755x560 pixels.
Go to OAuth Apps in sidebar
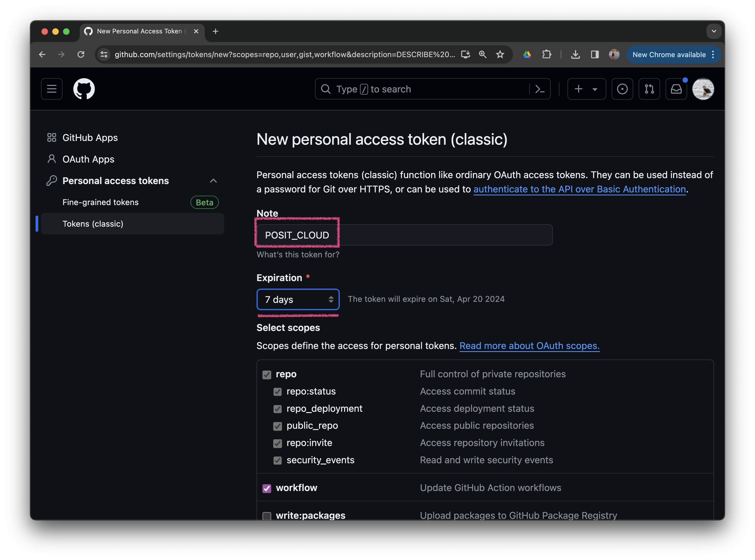coord(88,159)
